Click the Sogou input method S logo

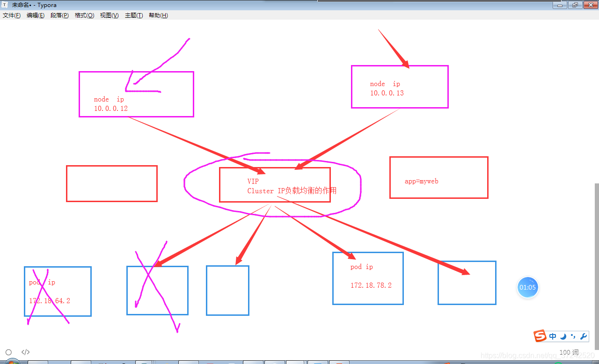tap(541, 336)
